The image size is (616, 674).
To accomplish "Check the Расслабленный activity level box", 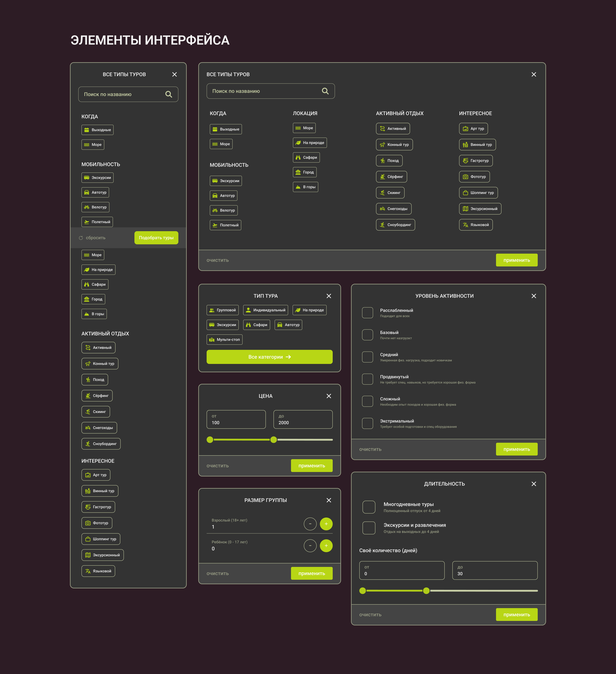I will tap(367, 313).
